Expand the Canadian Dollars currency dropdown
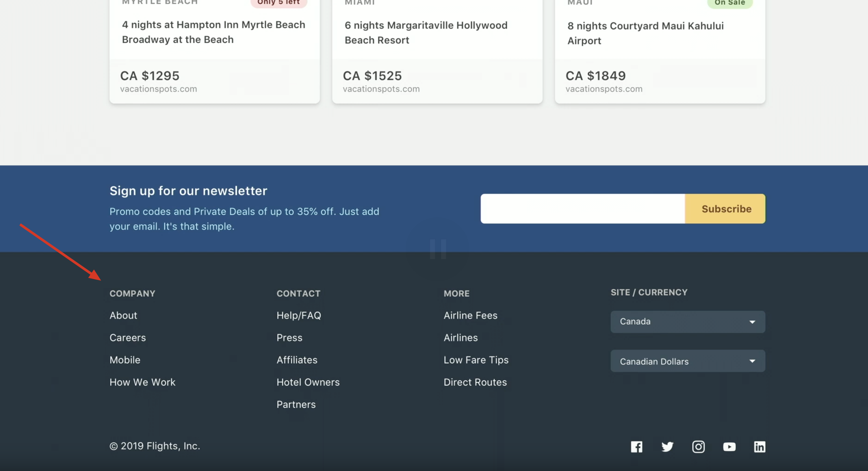 (x=687, y=361)
